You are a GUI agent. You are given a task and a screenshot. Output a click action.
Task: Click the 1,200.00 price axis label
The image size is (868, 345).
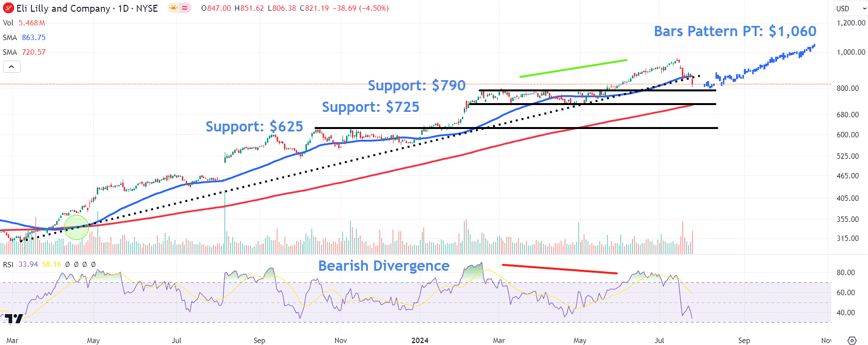coord(851,23)
